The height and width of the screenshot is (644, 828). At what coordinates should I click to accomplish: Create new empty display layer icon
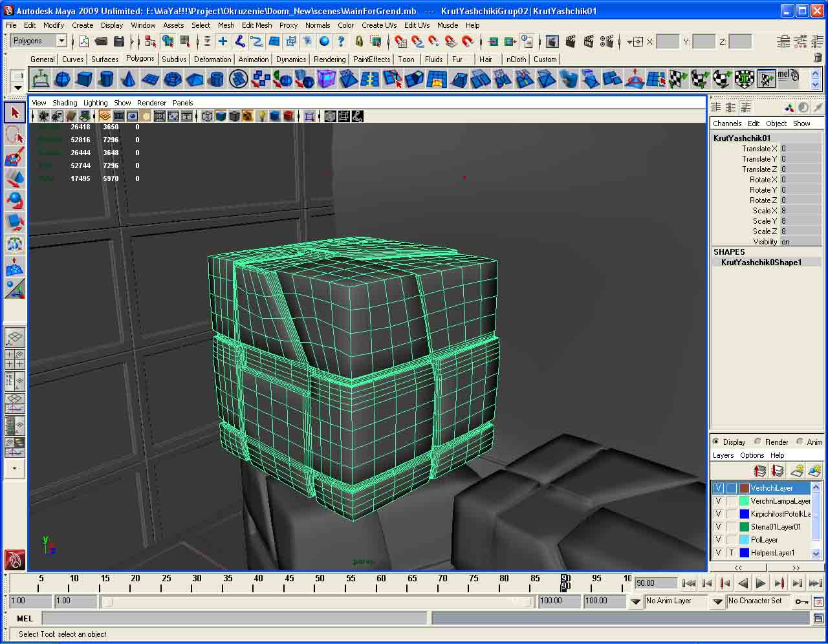(798, 471)
